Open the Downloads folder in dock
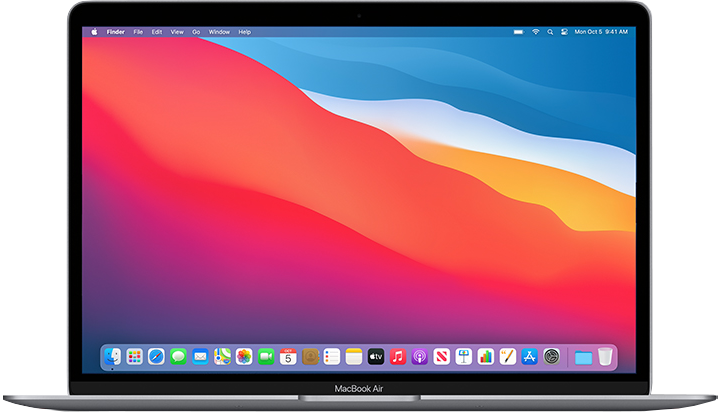 [583, 356]
